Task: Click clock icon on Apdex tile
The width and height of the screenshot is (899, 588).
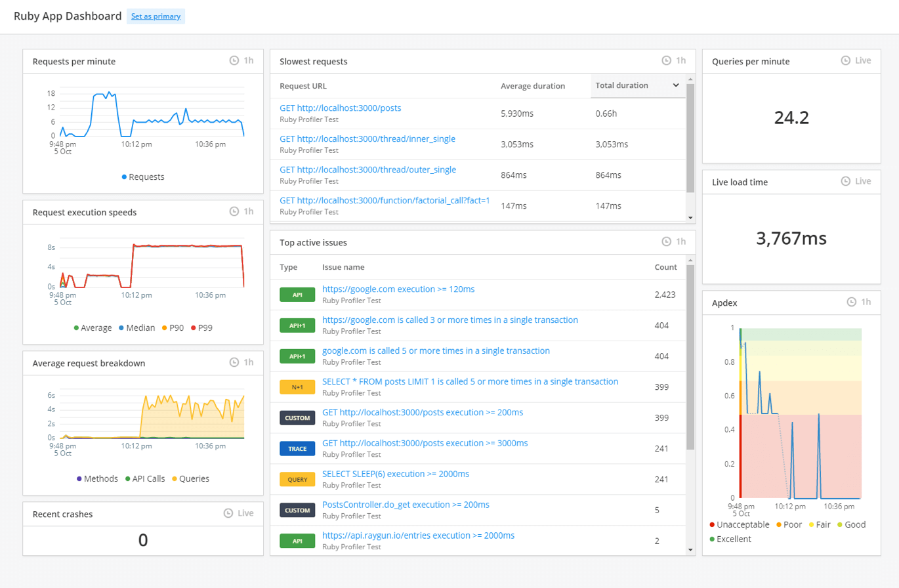Action: (x=852, y=303)
